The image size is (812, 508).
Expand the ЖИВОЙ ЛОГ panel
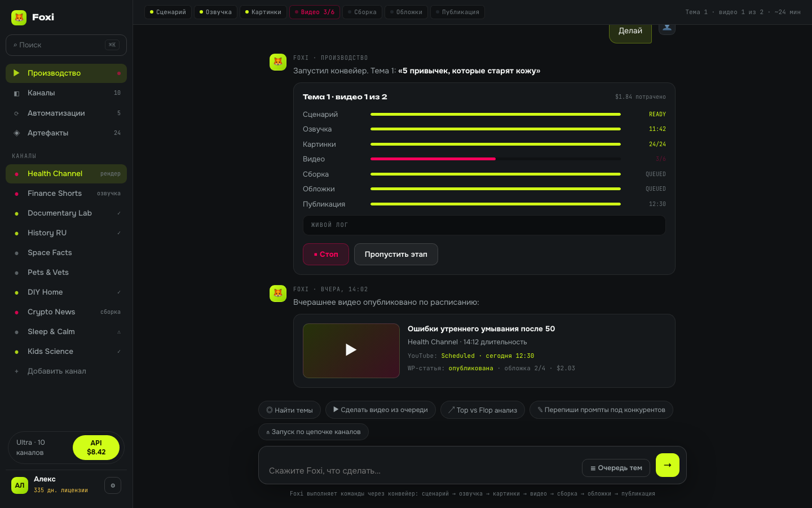pos(484,225)
